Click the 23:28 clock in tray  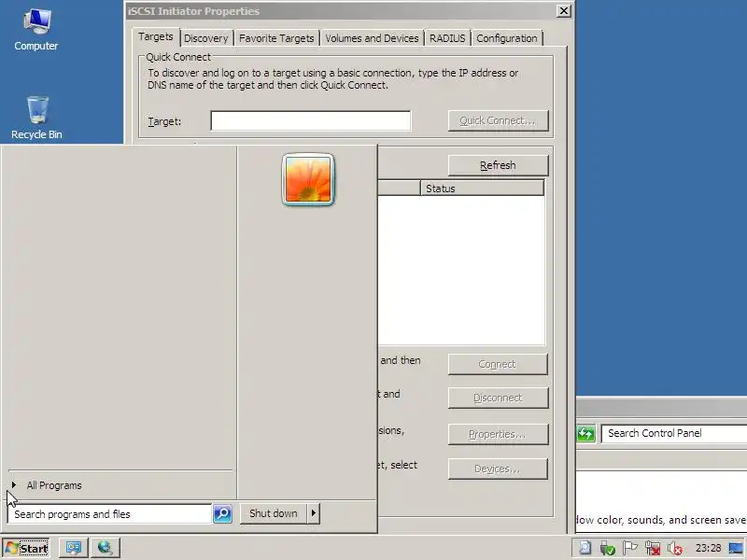[708, 548]
